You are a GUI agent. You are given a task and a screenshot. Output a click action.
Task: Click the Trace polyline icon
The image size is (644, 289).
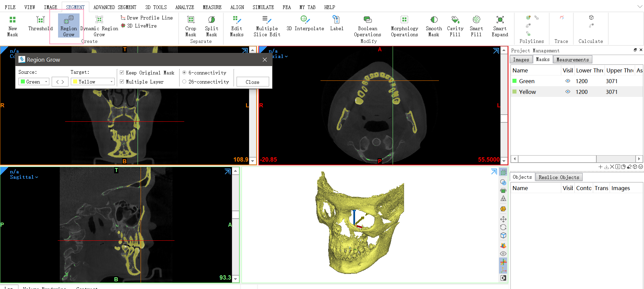click(x=562, y=17)
